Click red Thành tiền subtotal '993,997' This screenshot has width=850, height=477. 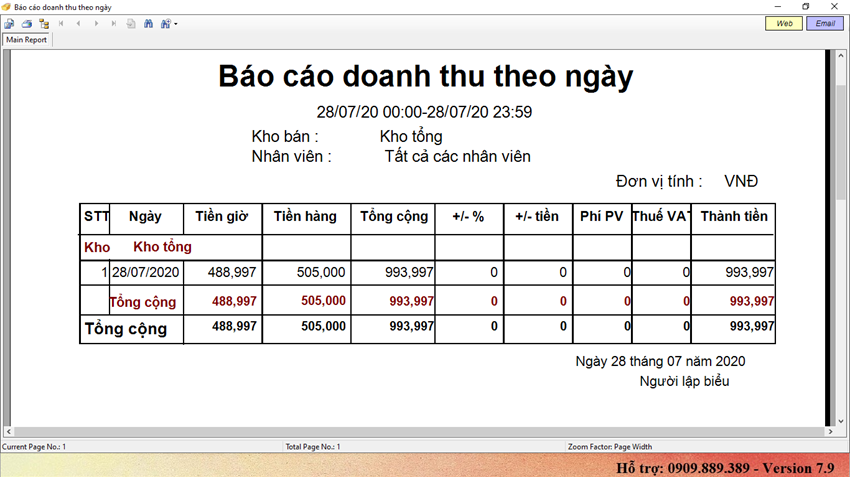point(752,301)
